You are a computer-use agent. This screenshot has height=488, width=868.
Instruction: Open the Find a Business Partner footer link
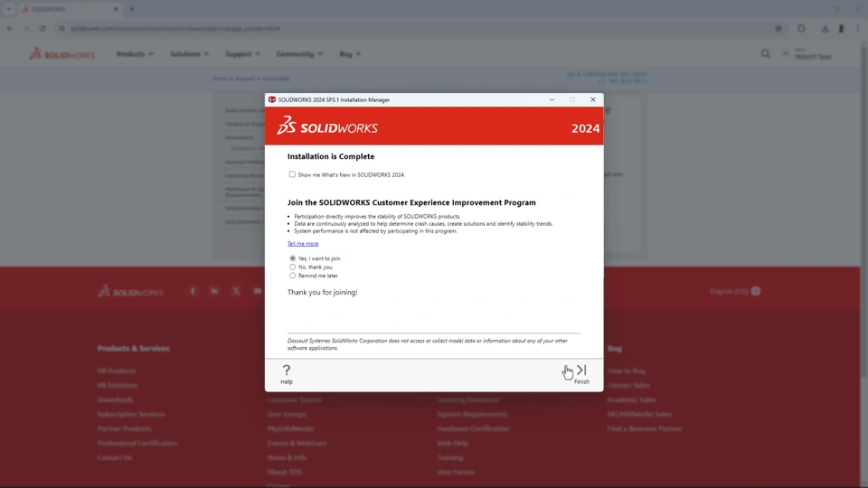tap(645, 428)
